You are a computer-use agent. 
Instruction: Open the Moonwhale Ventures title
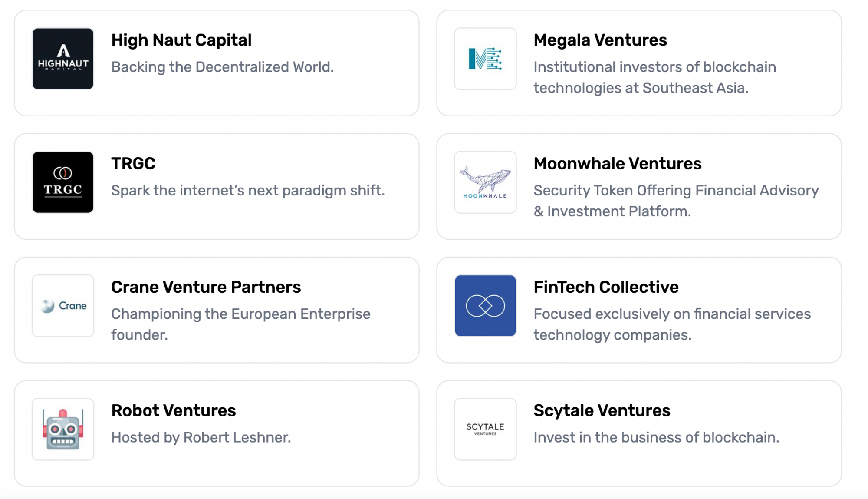coord(617,164)
